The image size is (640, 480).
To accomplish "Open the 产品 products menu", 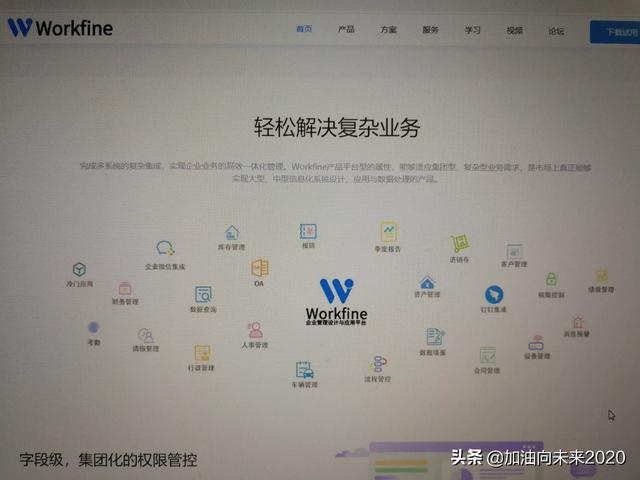I will pyautogui.click(x=346, y=29).
